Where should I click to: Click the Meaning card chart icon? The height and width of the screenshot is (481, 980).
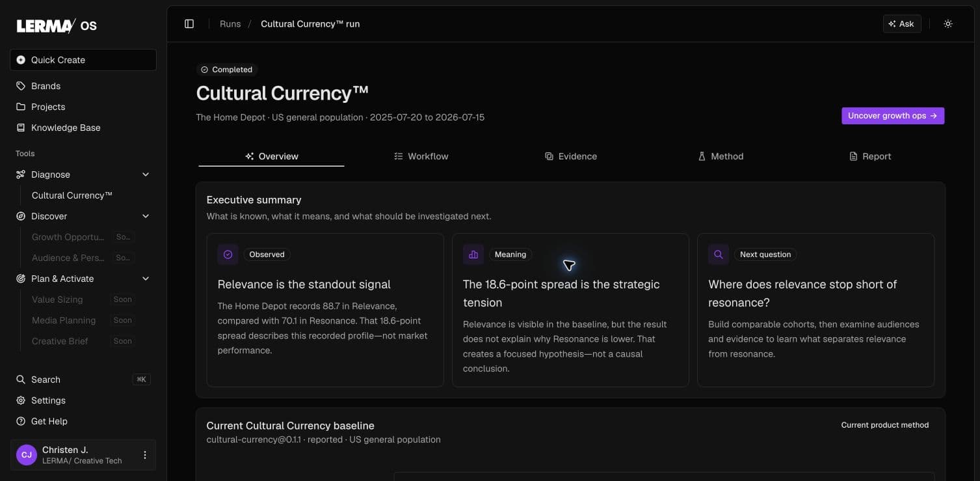click(x=473, y=254)
